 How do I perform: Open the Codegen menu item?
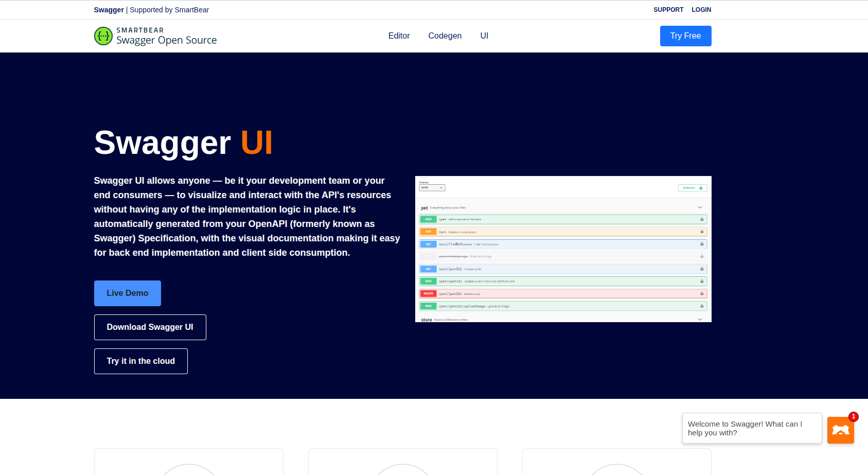(445, 36)
